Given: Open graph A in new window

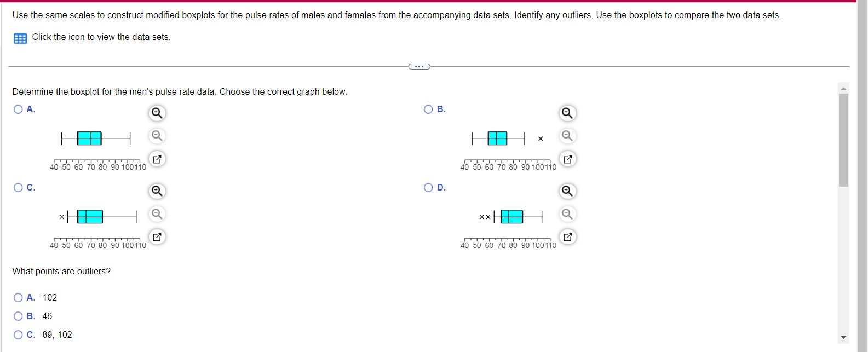Looking at the screenshot, I should coord(157,159).
